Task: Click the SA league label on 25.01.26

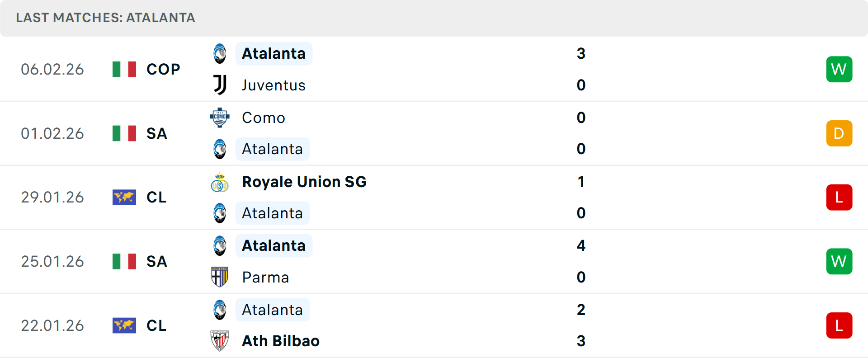Action: click(156, 261)
